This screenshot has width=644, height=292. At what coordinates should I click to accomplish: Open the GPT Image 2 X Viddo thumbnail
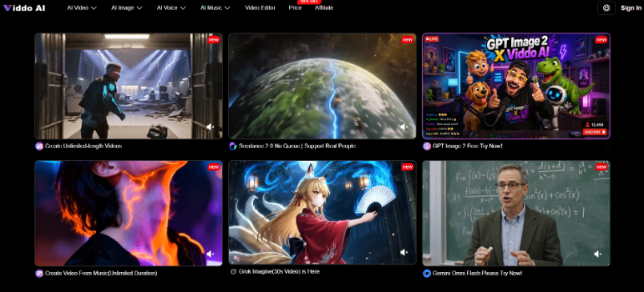517,86
